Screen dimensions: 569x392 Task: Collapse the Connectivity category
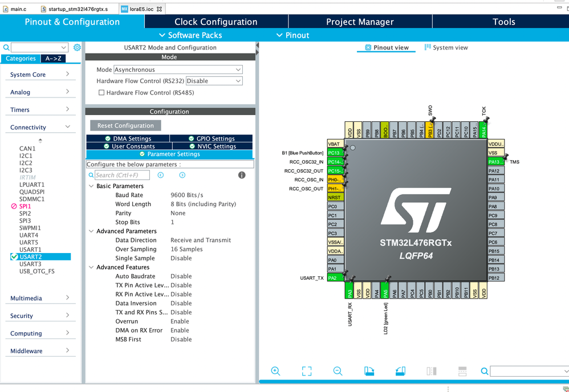pos(40,127)
